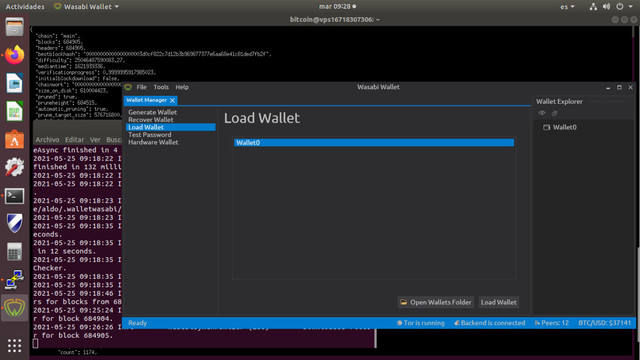Click 'Tor is running' status text
This screenshot has height=360, width=640.
424,323
